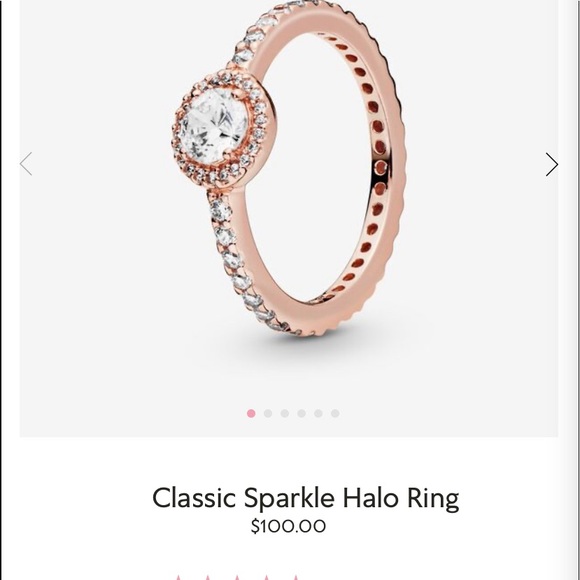Viewport: 580px width, 580px height.
Task: Open the rose gold ring product image
Action: [289, 168]
